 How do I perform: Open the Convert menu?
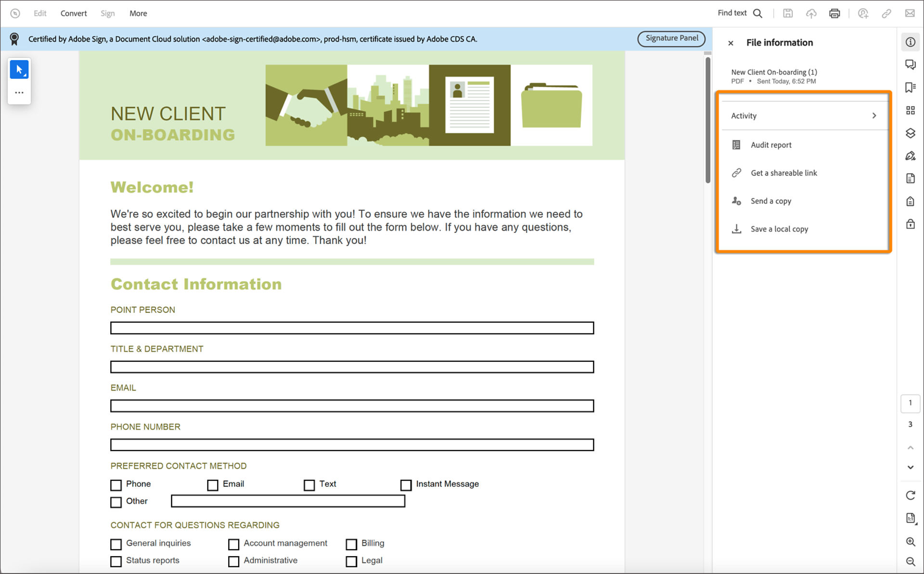73,13
